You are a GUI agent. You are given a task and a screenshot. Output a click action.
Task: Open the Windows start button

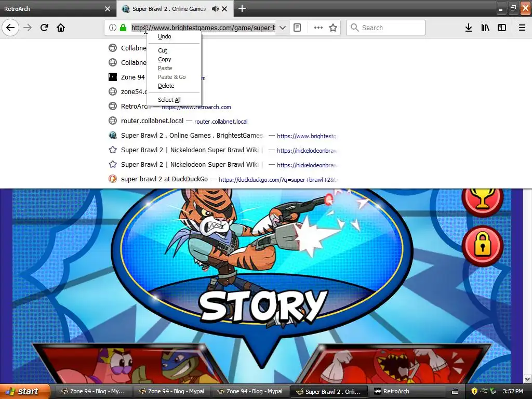point(24,391)
